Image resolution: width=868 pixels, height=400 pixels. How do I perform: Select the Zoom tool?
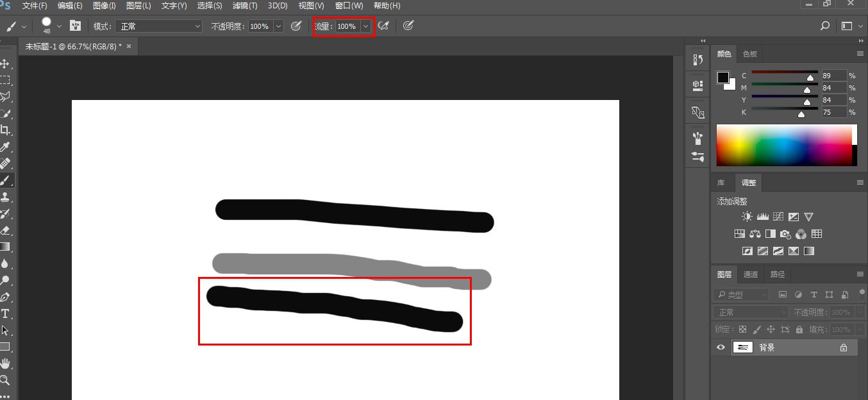(x=5, y=380)
